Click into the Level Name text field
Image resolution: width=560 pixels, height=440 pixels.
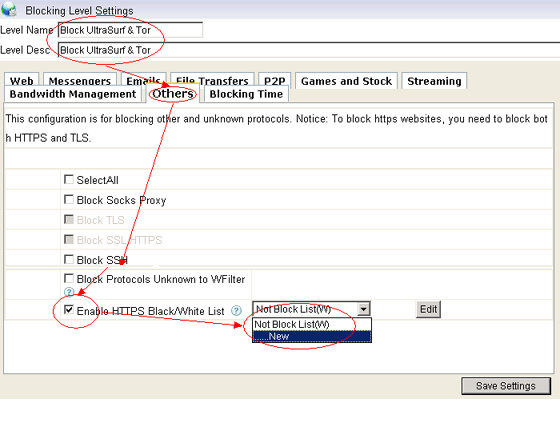pos(130,30)
